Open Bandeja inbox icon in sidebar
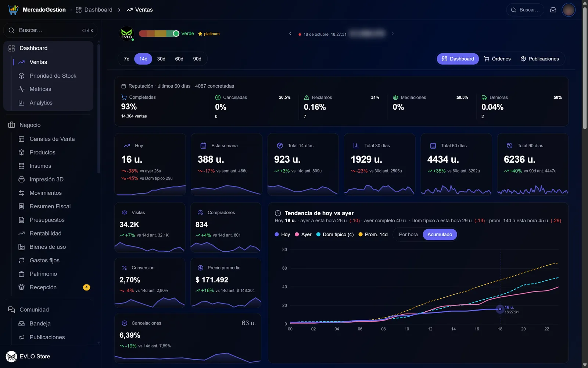Screen dimensions: 588x368 point(22,323)
